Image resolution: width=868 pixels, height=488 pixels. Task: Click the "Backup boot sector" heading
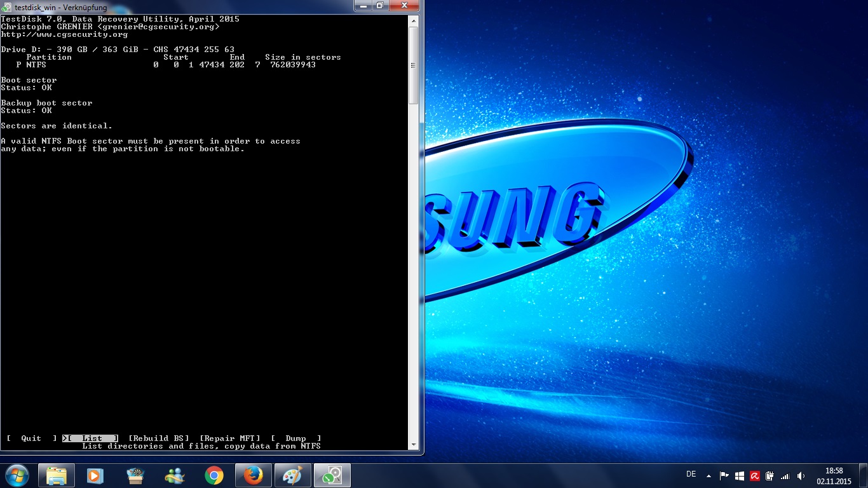coord(46,103)
